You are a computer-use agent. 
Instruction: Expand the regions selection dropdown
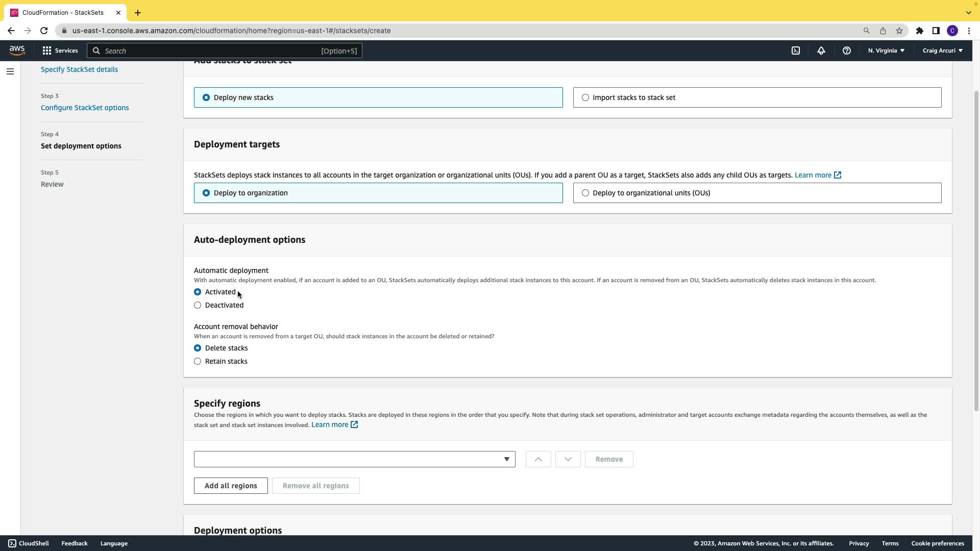354,459
